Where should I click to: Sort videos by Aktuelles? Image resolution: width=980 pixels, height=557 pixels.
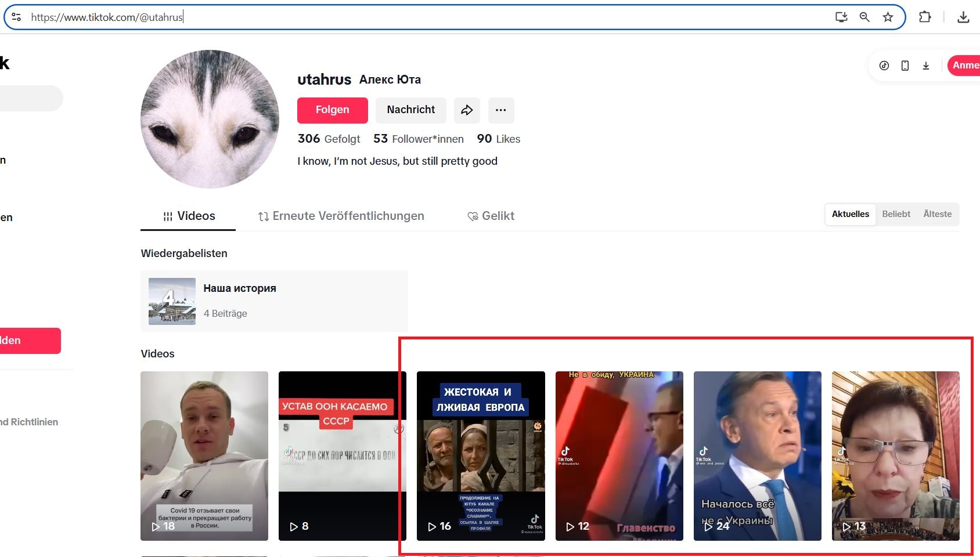click(x=851, y=214)
